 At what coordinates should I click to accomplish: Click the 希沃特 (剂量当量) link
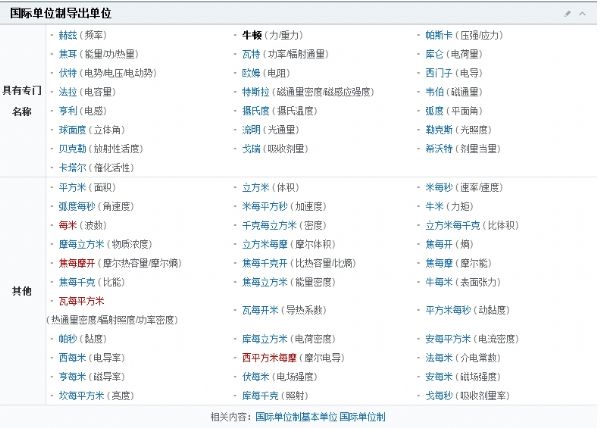click(439, 148)
